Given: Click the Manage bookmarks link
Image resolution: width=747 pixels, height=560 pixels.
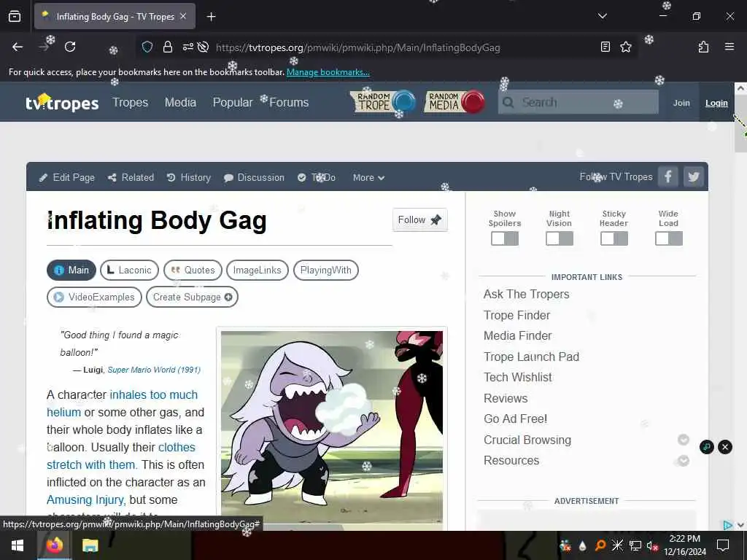Looking at the screenshot, I should [328, 72].
